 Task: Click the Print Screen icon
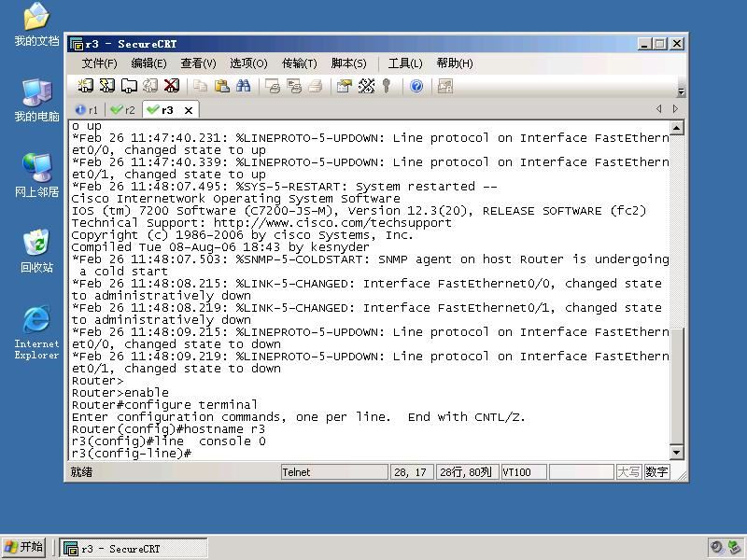[x=273, y=86]
